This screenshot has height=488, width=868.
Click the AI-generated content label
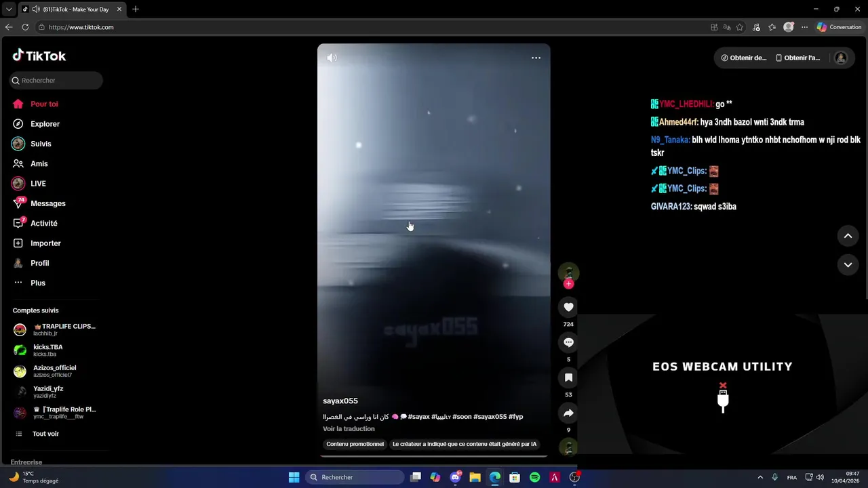[x=465, y=445]
